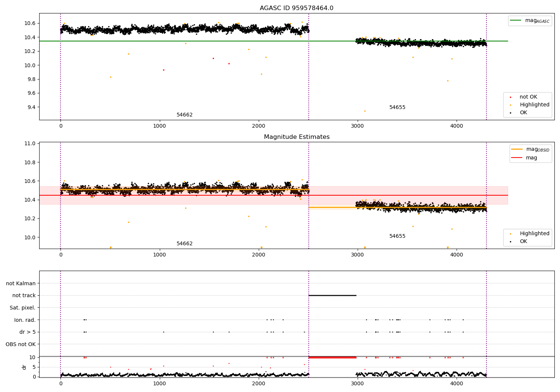
Task: Click the 9.4 tick label on top plot
Action: point(31,108)
